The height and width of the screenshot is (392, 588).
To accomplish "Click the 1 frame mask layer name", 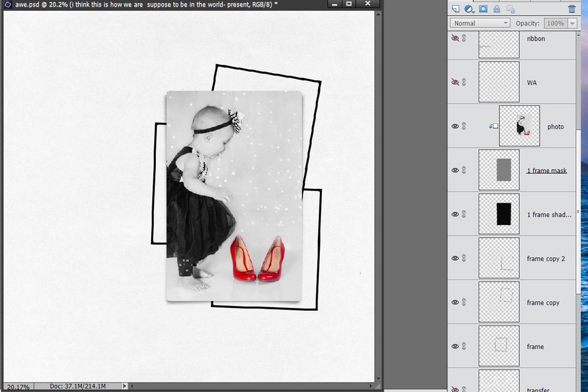I will point(547,171).
